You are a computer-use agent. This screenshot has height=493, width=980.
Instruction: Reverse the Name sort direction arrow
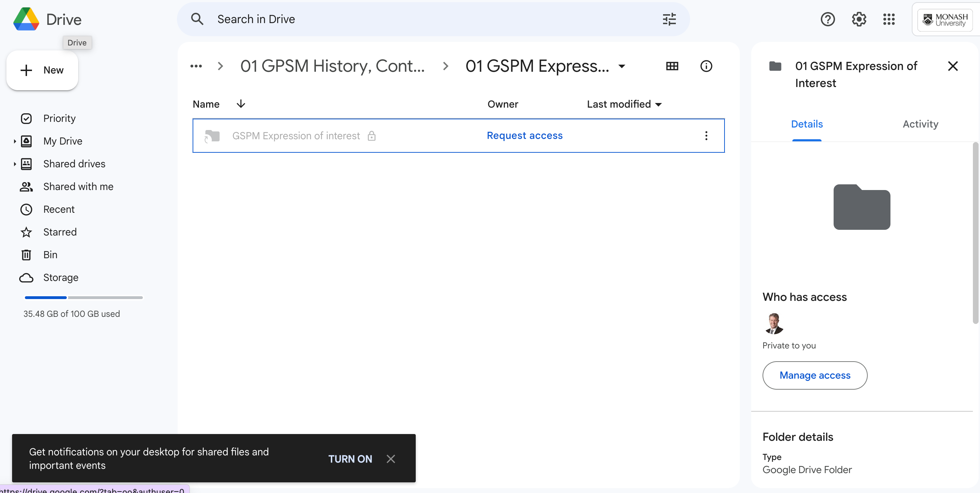click(x=241, y=104)
